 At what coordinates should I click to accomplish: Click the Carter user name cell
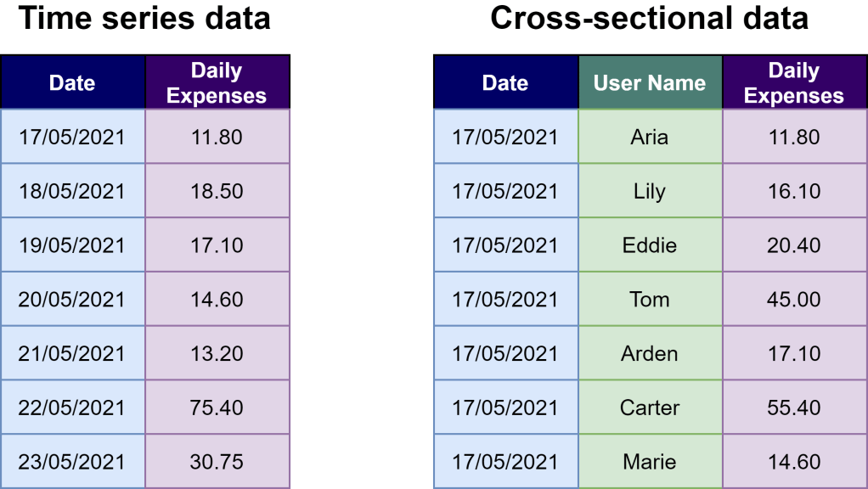pos(650,407)
